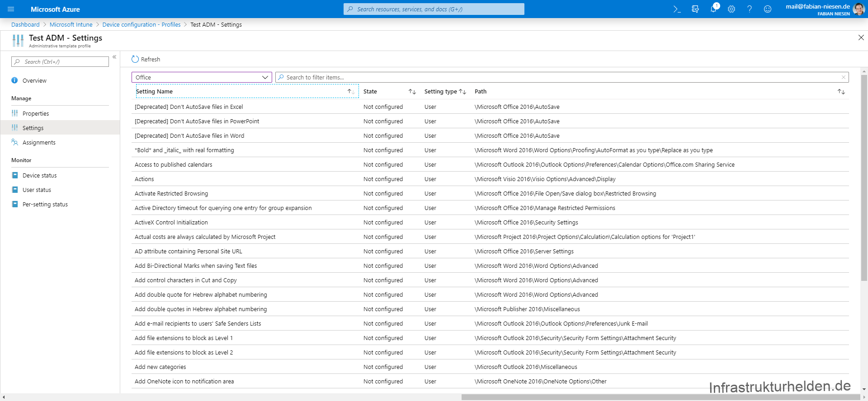
Task: Sort by the Setting Name column
Action: 351,92
